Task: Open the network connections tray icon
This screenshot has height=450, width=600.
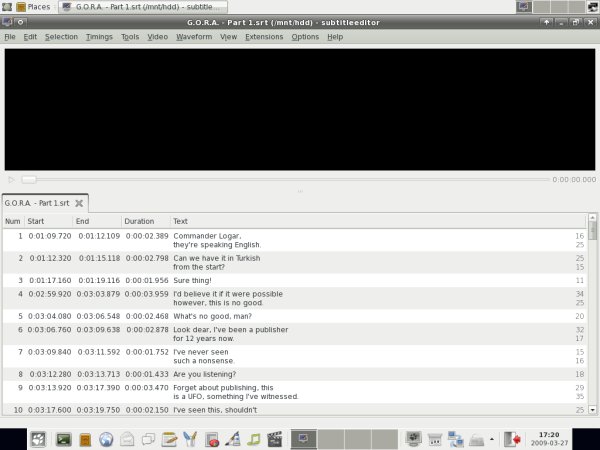Action: (455, 439)
